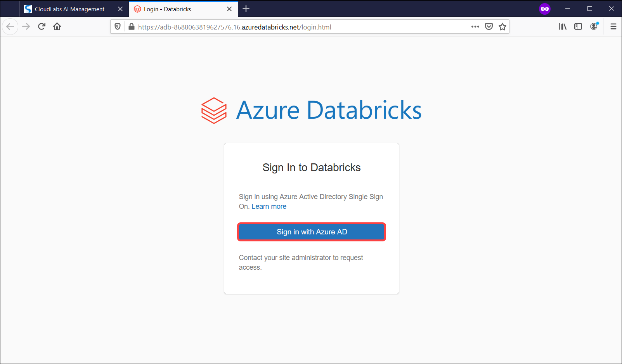Image resolution: width=622 pixels, height=364 pixels.
Task: Open tracking protection shield info
Action: click(118, 27)
